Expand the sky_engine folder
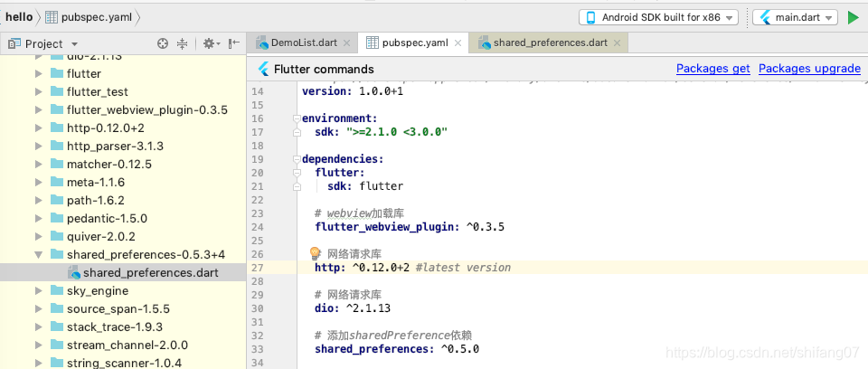Screen dimensions: 868x369 pyautogui.click(x=38, y=291)
